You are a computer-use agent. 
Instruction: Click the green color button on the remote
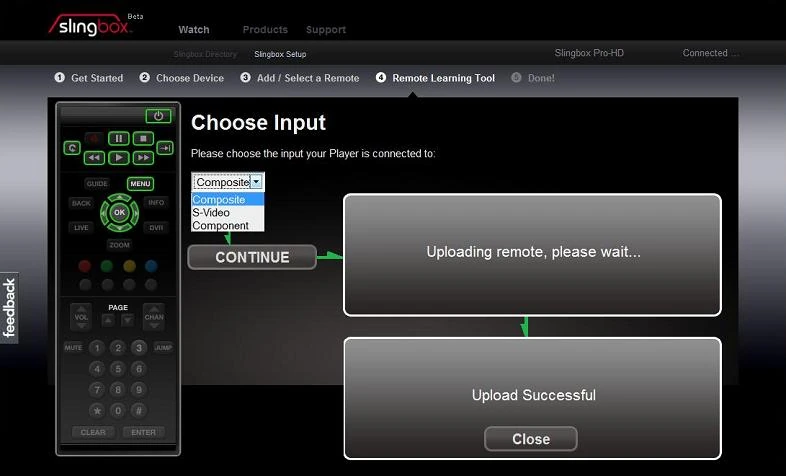coord(107,266)
